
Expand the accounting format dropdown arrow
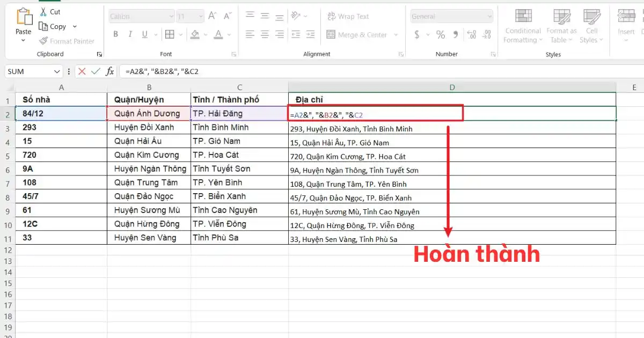pos(427,35)
